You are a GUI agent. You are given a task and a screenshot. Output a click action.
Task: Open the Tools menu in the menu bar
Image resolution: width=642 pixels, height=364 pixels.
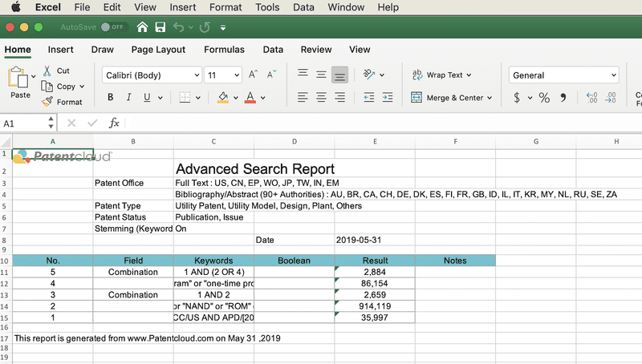pyautogui.click(x=267, y=7)
